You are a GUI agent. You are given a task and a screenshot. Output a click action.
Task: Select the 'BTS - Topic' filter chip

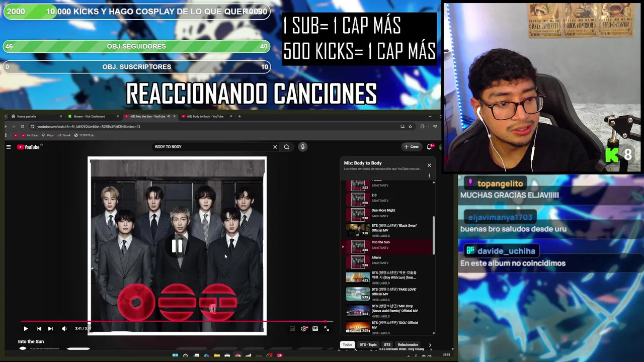coord(368,345)
